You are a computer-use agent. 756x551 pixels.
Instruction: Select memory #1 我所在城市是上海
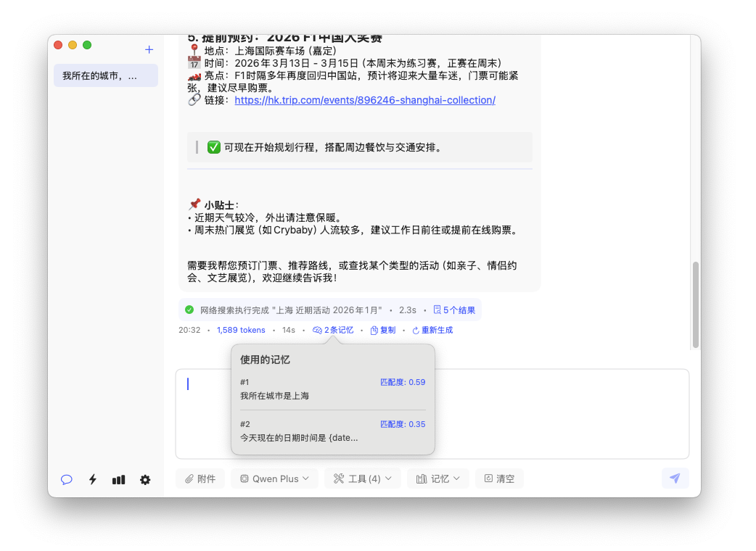332,389
